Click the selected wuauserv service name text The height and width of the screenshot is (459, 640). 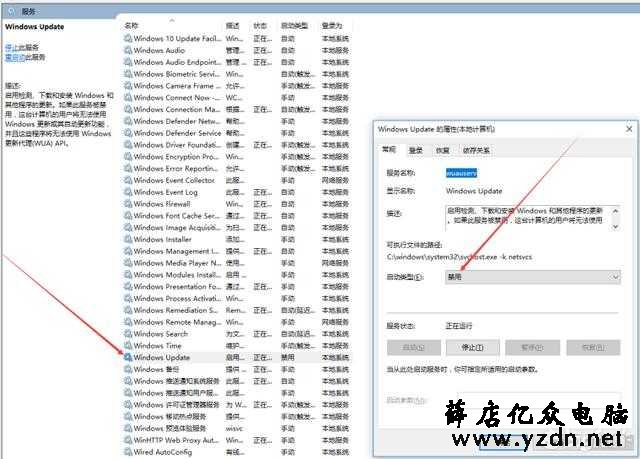(x=461, y=173)
